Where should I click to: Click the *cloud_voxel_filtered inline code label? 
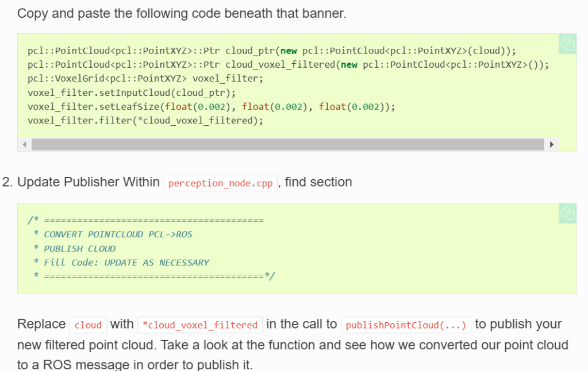[200, 325]
